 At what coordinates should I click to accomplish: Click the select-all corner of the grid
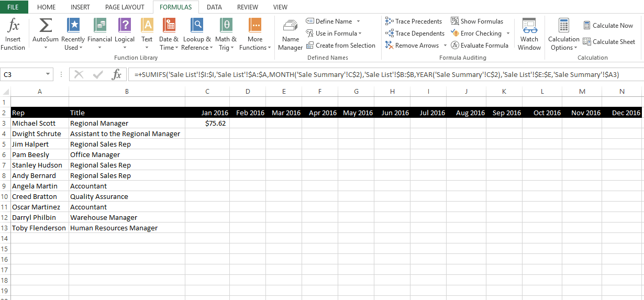pyautogui.click(x=5, y=92)
